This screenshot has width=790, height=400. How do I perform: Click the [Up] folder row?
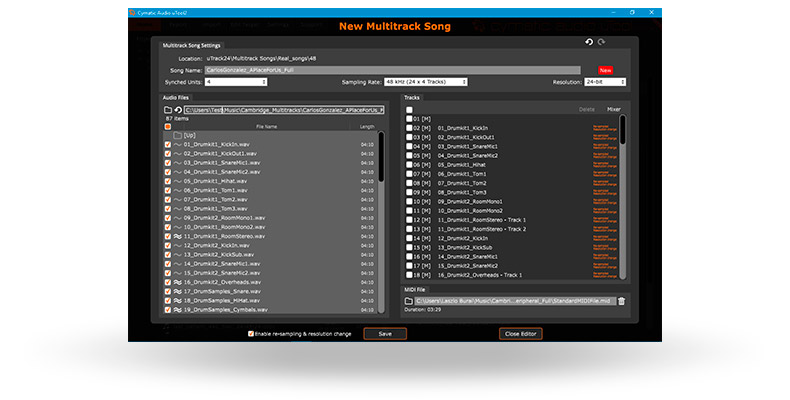click(270, 136)
